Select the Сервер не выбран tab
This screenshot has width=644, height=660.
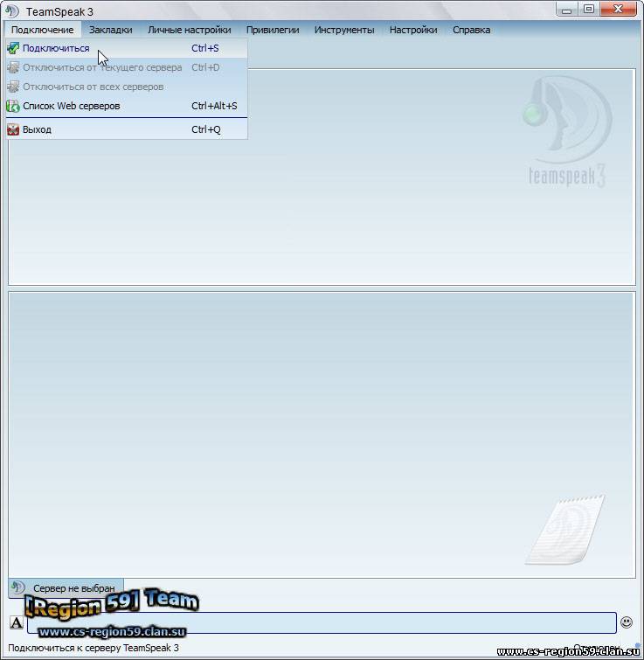click(x=66, y=588)
